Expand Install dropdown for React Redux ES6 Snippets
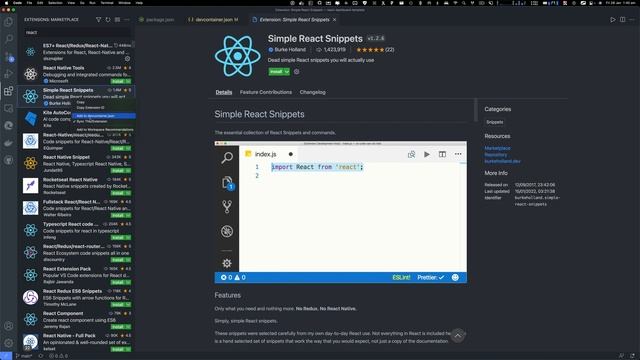The width and height of the screenshot is (640, 360). point(128,304)
